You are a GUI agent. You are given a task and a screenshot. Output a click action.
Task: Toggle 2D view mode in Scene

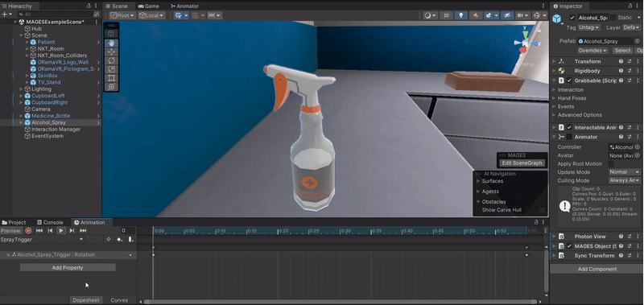coord(446,15)
